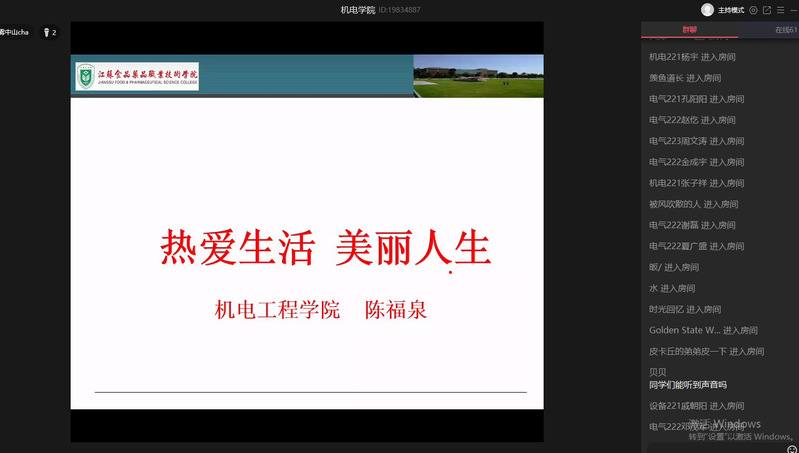Viewport: 799px width, 453px height.
Task: Open emoji picker in chat input
Action: 791,449
